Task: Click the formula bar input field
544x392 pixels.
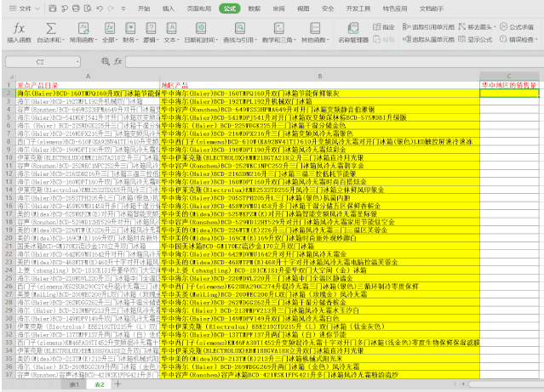Action: pos(335,62)
